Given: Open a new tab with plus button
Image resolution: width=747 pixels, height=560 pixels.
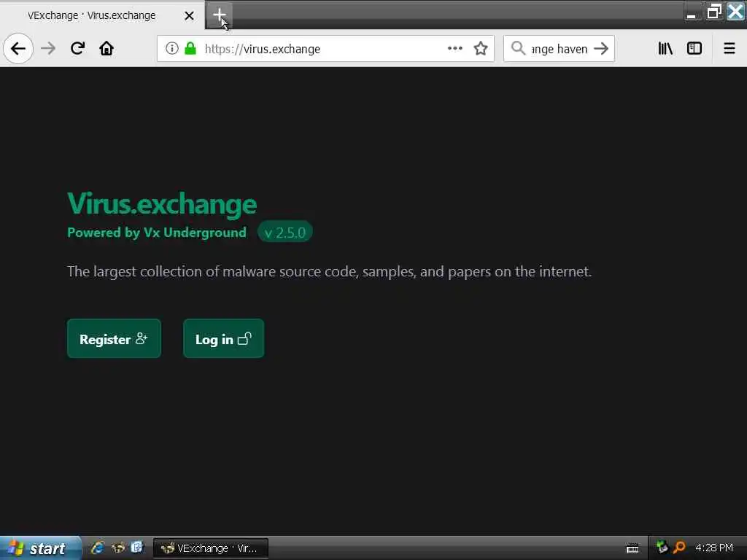Looking at the screenshot, I should click(x=219, y=15).
